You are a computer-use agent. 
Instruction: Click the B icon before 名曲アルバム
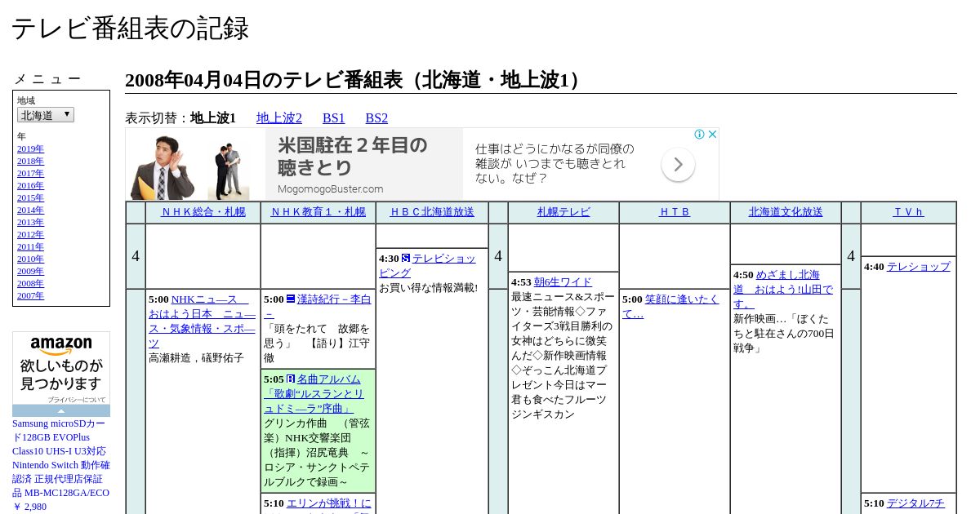(x=291, y=379)
